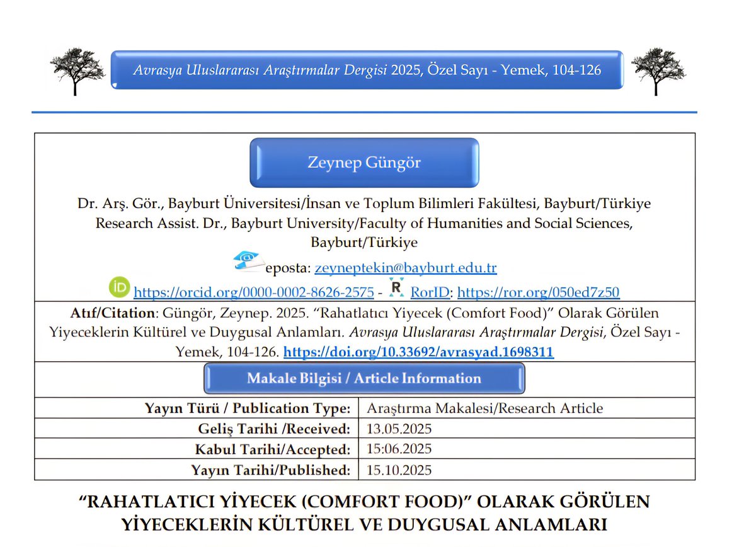Click the right tree illustration in header
Image resolution: width=756 pixels, height=547 pixels.
(658, 71)
